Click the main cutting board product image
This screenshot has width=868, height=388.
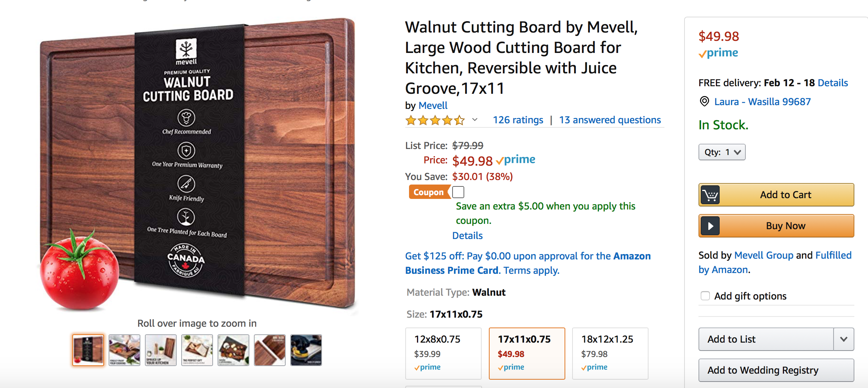coord(197,163)
